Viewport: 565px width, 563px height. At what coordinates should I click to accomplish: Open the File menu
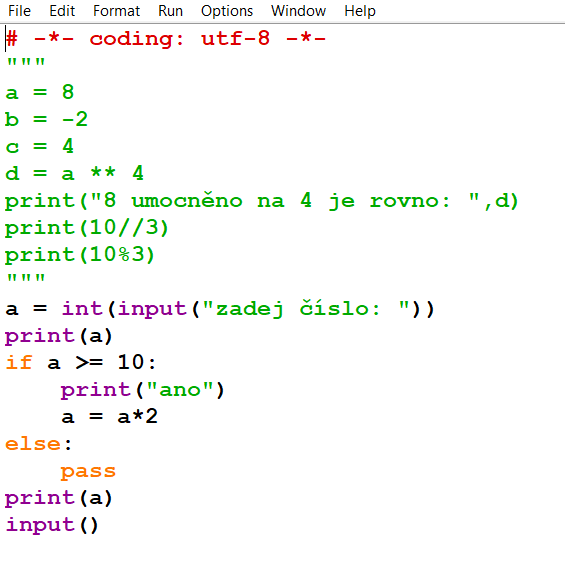[x=19, y=11]
